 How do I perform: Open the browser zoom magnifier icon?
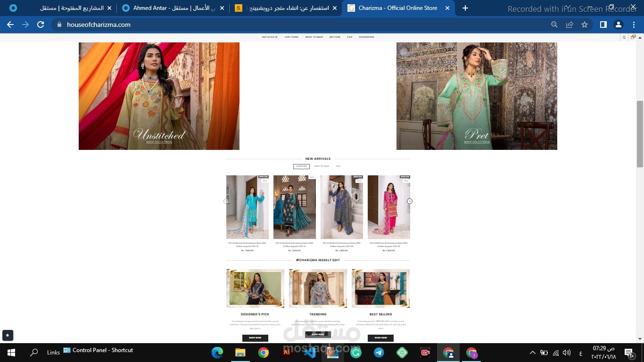tap(554, 25)
